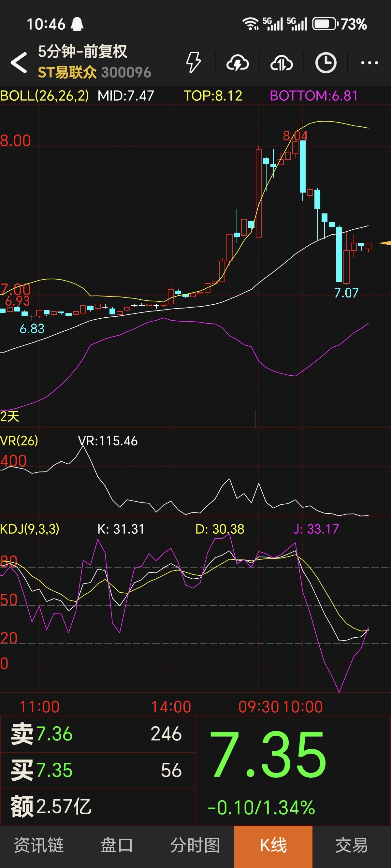Tap the 买 7.35 buy quote row
The width and height of the screenshot is (391, 868).
click(x=98, y=770)
